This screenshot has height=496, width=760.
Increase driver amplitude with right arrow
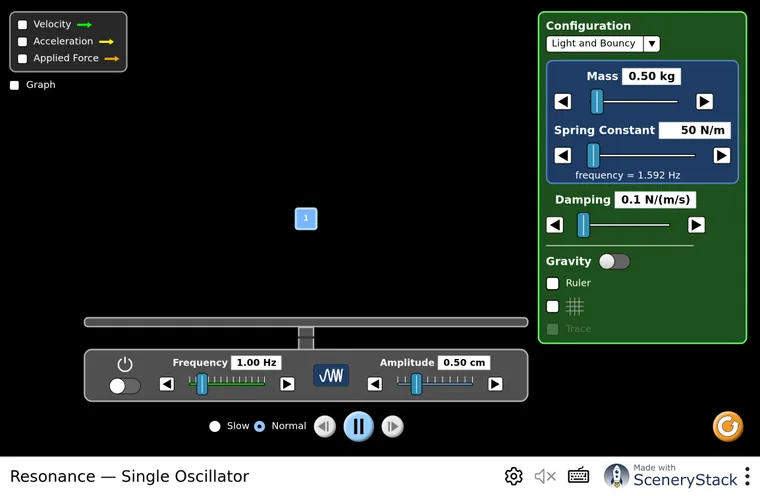pyautogui.click(x=495, y=384)
